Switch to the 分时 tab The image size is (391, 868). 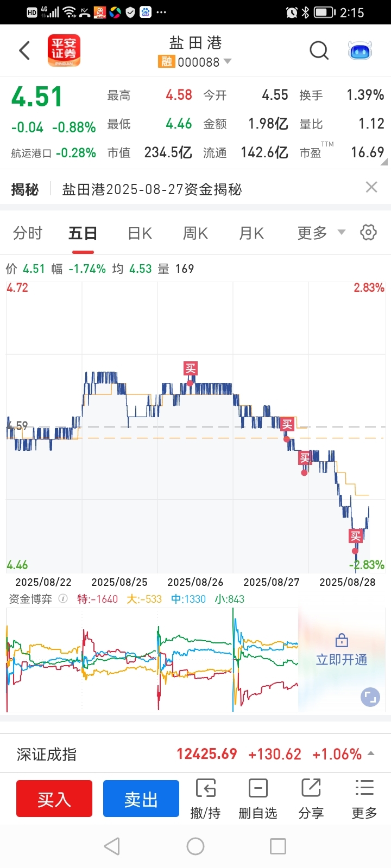28,233
